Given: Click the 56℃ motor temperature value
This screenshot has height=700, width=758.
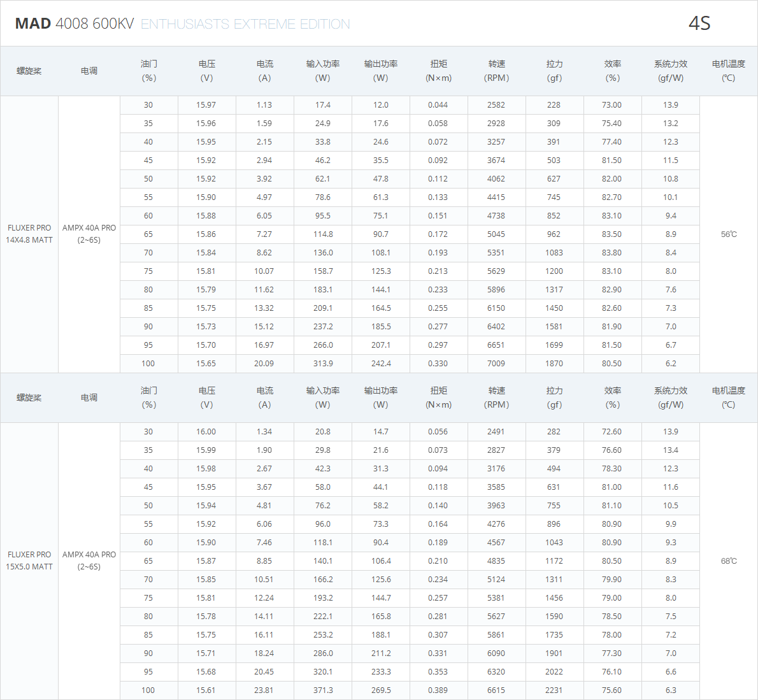Looking at the screenshot, I should (729, 234).
